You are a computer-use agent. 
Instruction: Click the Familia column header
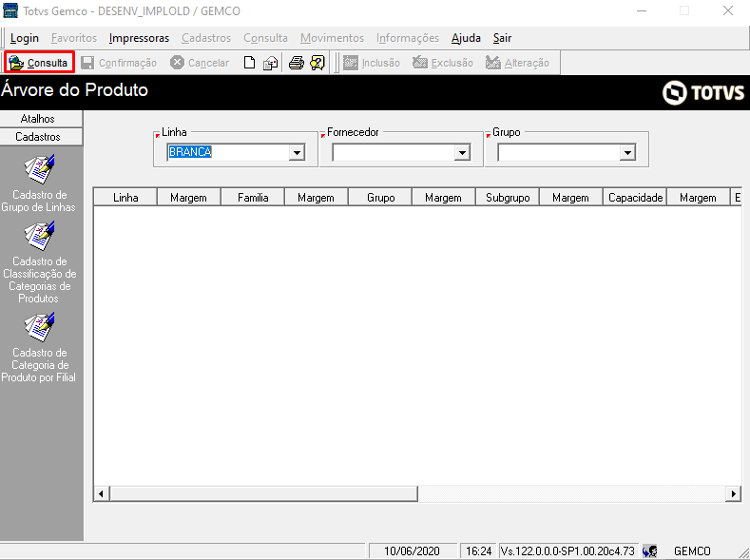pyautogui.click(x=253, y=198)
